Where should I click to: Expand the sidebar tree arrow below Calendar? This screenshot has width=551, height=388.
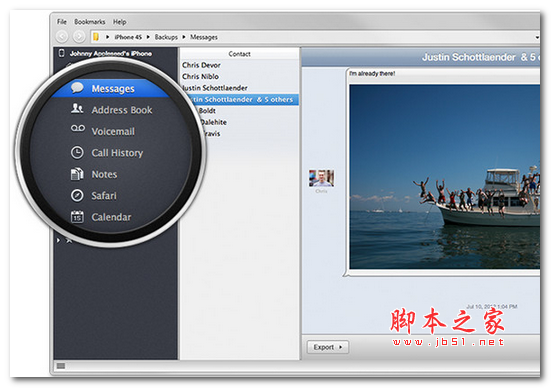point(58,240)
